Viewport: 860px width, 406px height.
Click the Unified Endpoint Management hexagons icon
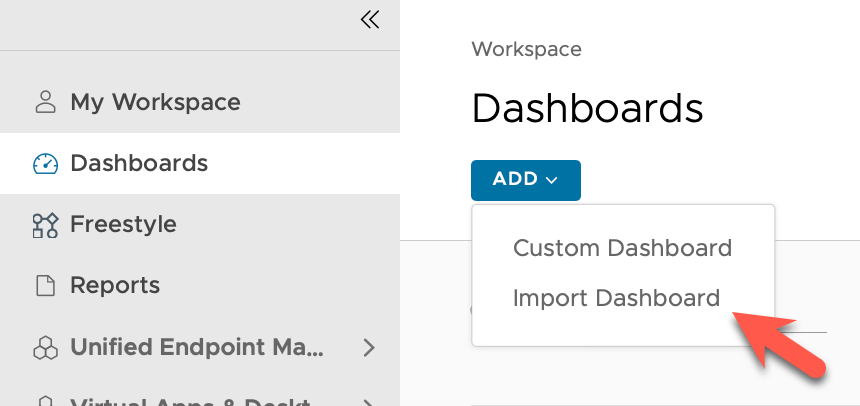45,348
